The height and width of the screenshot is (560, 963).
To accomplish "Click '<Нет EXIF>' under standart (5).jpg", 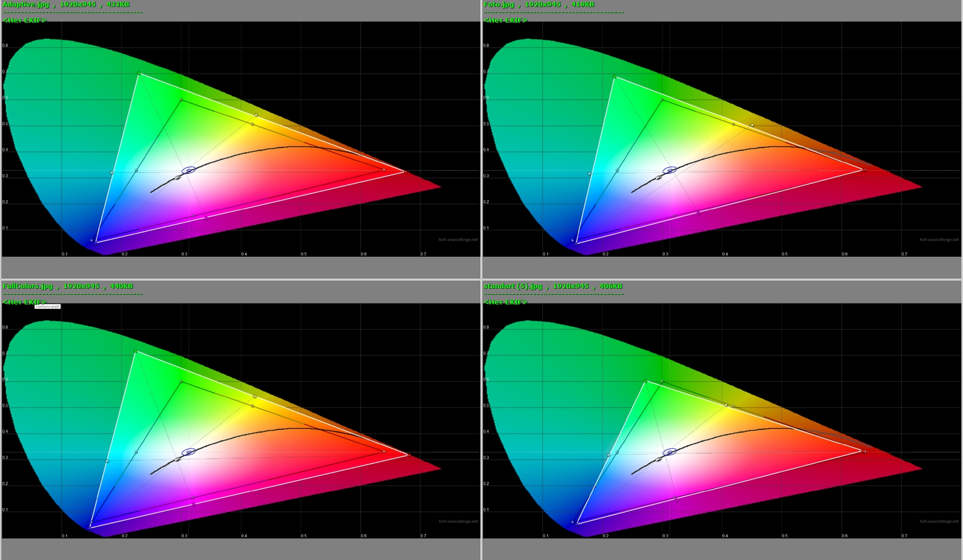I will coord(506,302).
